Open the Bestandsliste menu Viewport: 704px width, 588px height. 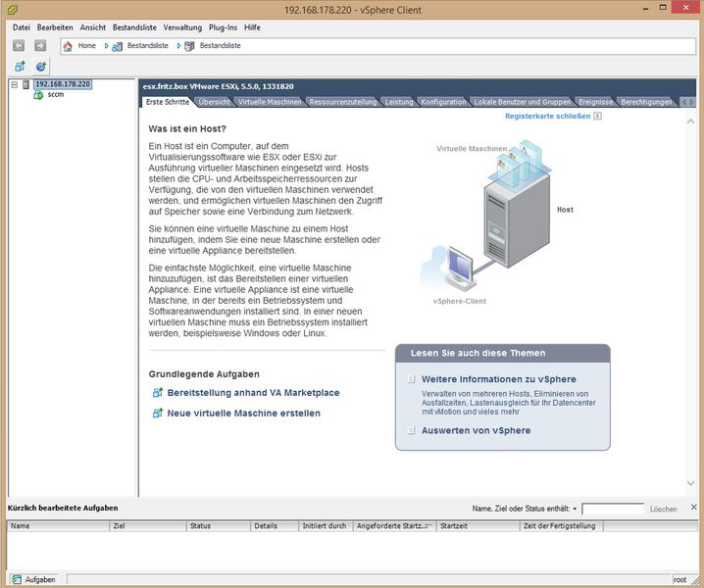coord(134,27)
